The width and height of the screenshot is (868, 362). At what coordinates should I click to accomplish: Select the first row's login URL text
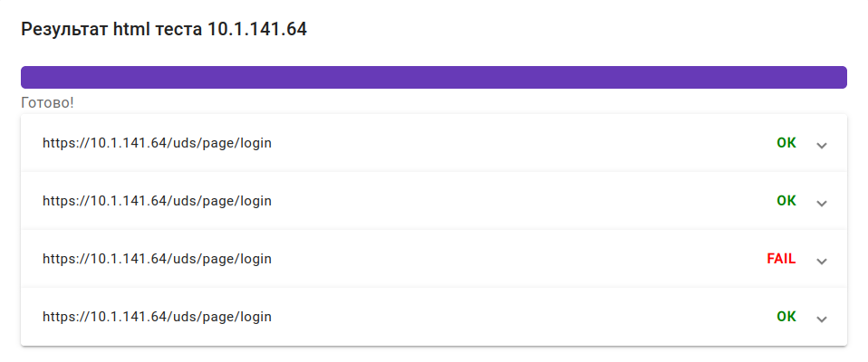pos(158,143)
